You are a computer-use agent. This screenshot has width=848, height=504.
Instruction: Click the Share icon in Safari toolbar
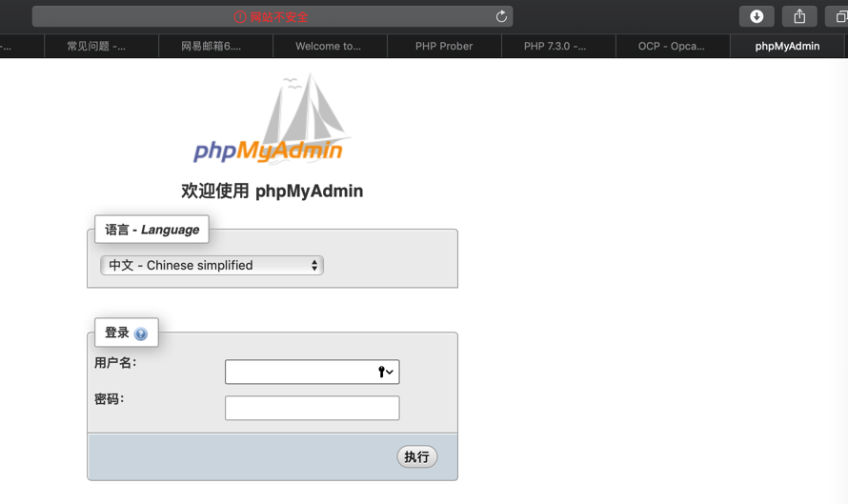799,17
